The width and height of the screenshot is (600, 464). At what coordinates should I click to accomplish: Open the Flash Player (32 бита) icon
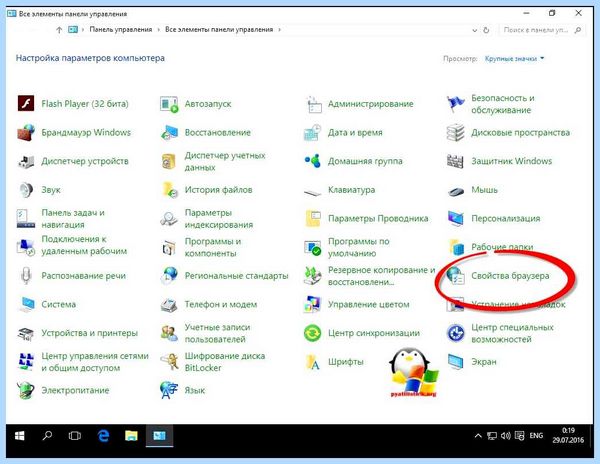[26, 104]
